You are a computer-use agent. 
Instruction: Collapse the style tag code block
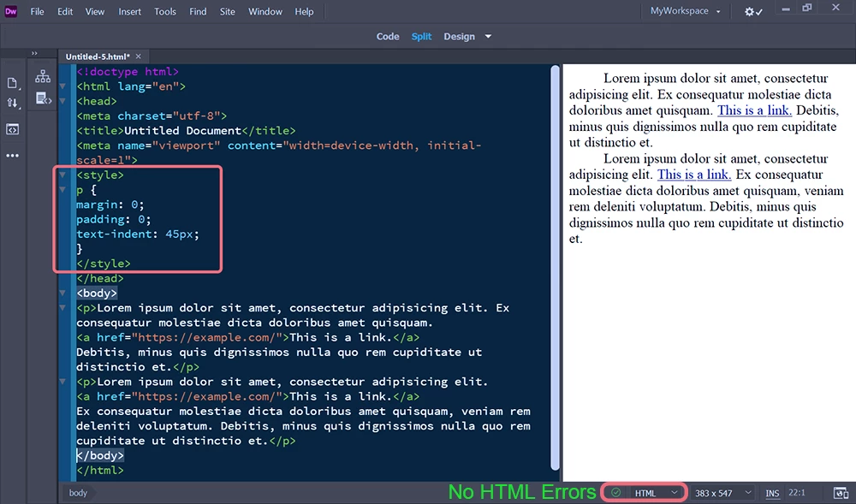[62, 175]
